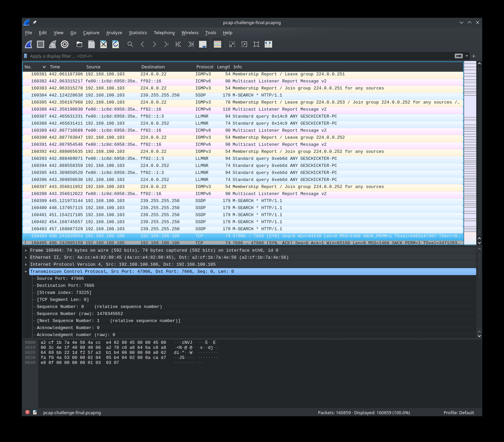
Task: Click in the display filter field
Action: point(241,56)
